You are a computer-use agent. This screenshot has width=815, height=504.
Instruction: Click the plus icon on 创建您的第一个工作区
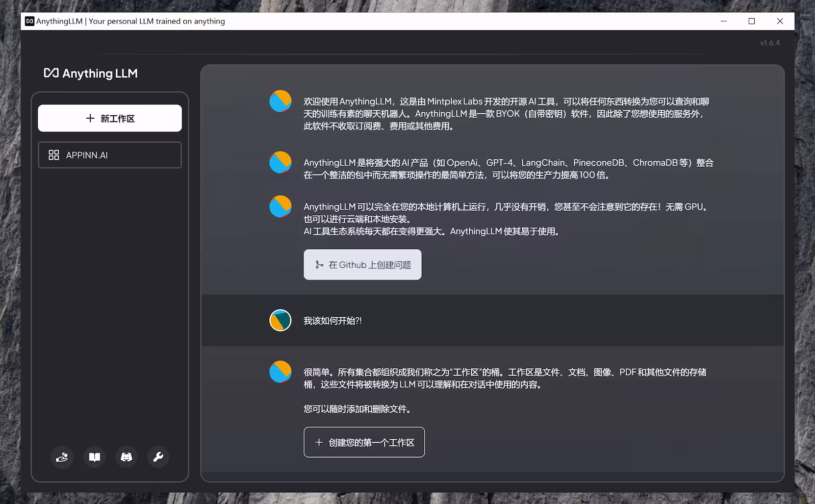(x=319, y=442)
